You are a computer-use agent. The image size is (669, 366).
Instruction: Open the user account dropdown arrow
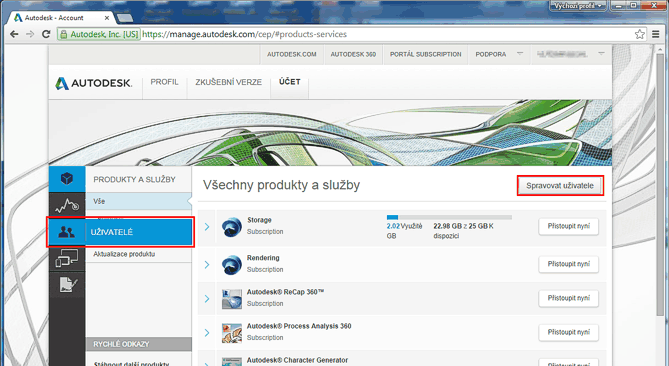click(601, 54)
